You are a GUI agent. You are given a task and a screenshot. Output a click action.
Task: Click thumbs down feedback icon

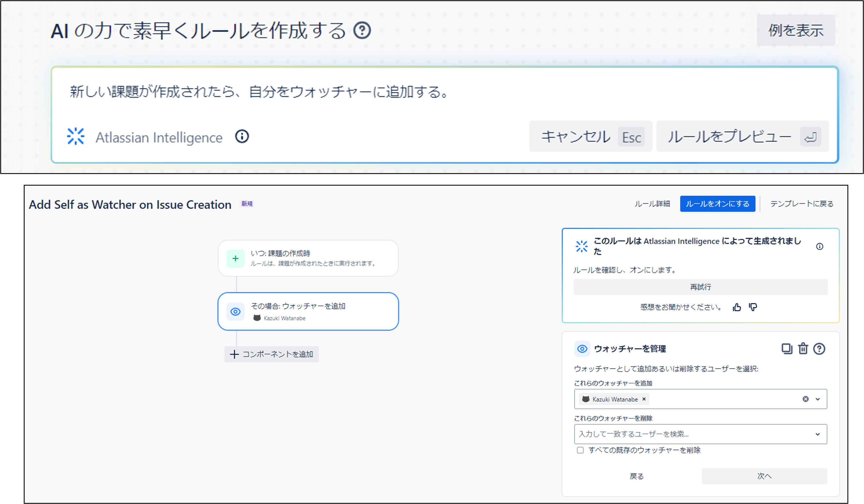(753, 307)
